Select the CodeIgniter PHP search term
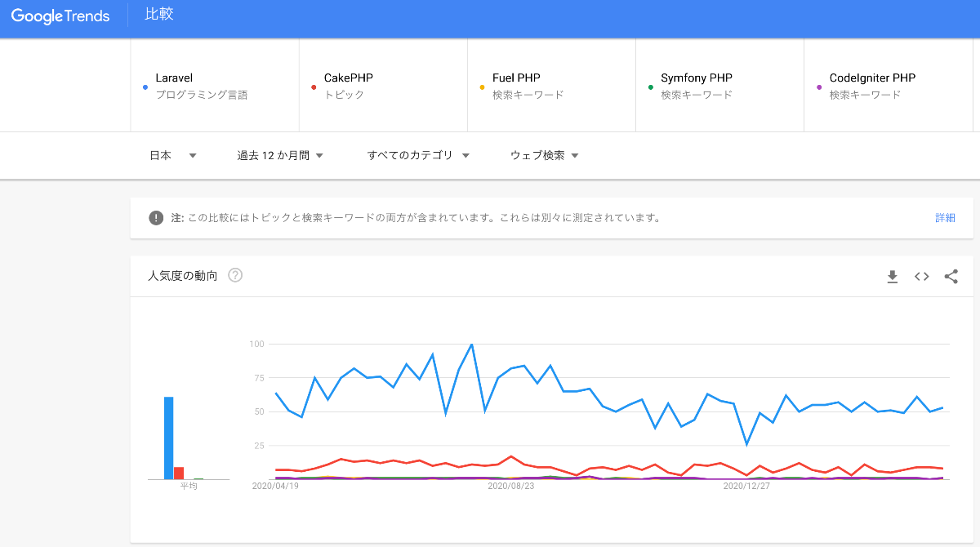 [x=888, y=85]
